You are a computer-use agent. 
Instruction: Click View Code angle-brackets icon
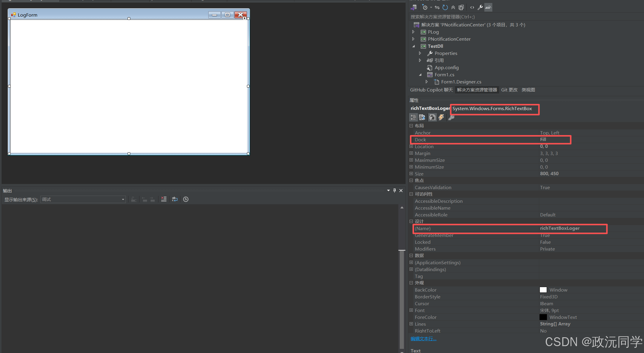pyautogui.click(x=472, y=7)
